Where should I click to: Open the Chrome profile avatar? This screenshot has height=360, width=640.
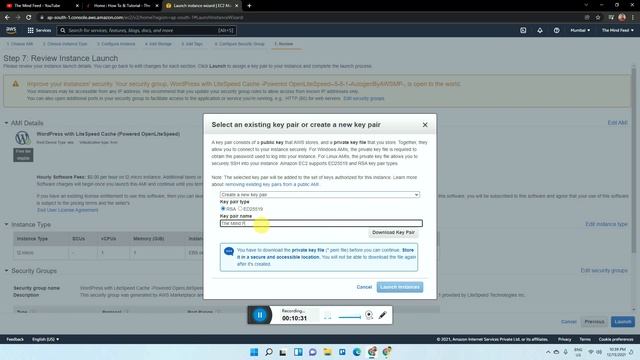click(622, 17)
